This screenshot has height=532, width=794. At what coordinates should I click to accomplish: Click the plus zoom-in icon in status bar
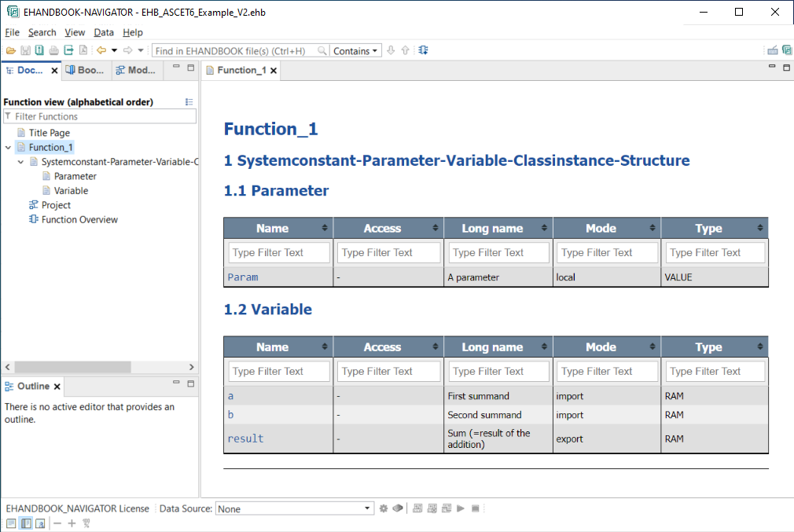click(x=72, y=523)
